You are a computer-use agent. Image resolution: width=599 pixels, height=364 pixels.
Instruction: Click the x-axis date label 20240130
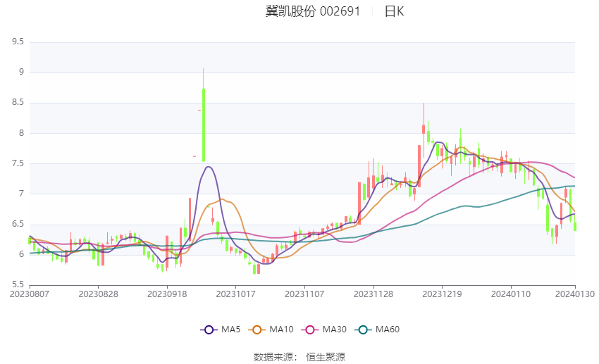[x=575, y=294]
